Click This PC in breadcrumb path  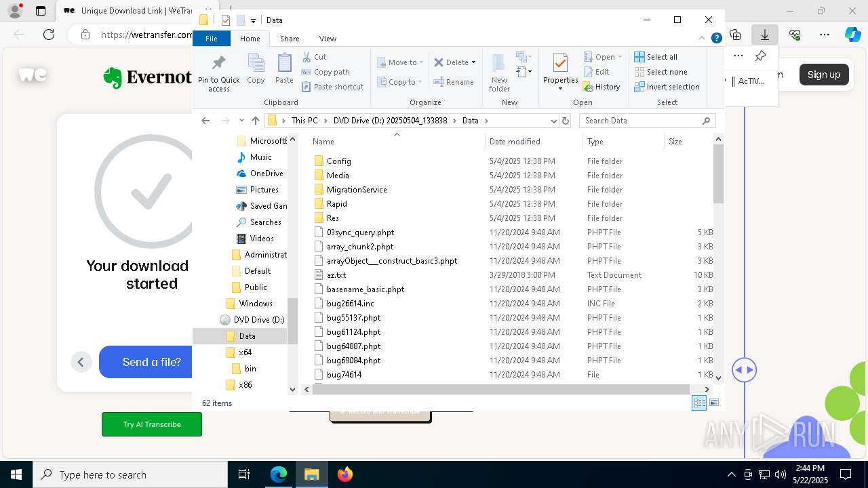(x=304, y=121)
